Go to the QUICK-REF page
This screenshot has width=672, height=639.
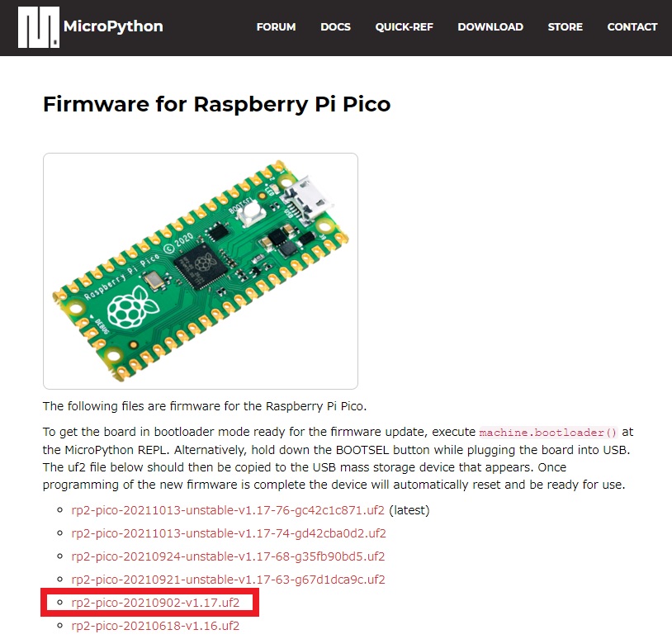pos(405,27)
